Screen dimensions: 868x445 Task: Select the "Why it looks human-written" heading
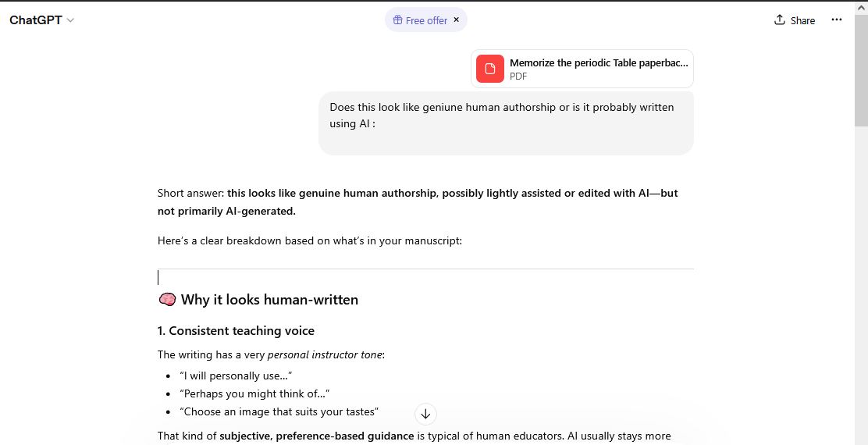(x=269, y=300)
